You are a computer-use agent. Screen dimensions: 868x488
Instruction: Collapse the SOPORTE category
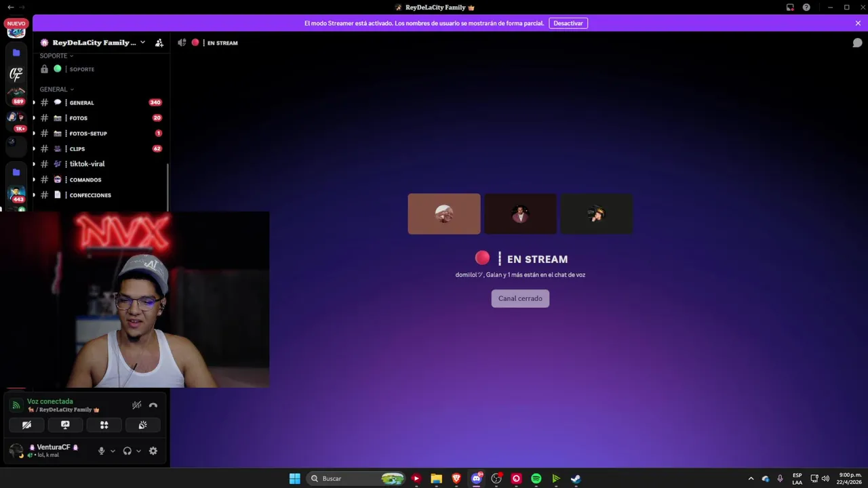(x=56, y=56)
